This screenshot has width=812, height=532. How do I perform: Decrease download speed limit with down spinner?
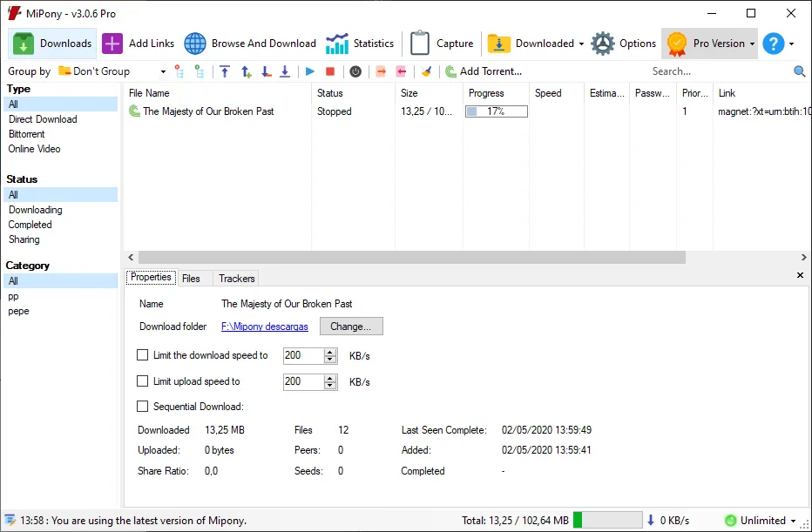(x=330, y=359)
